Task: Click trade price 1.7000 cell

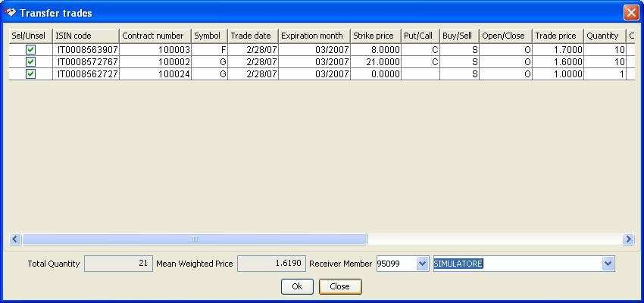Action: pyautogui.click(x=558, y=50)
